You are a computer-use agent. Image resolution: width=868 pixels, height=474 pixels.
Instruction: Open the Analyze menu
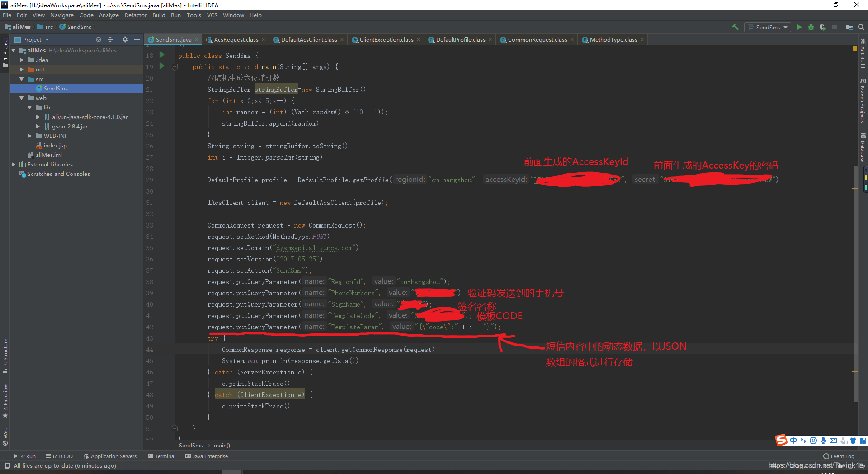point(109,15)
